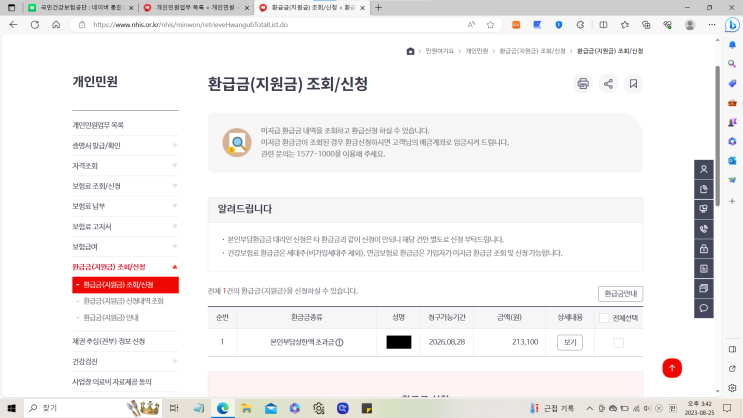Open the share icon beside title
The width and height of the screenshot is (743, 418).
[x=608, y=84]
